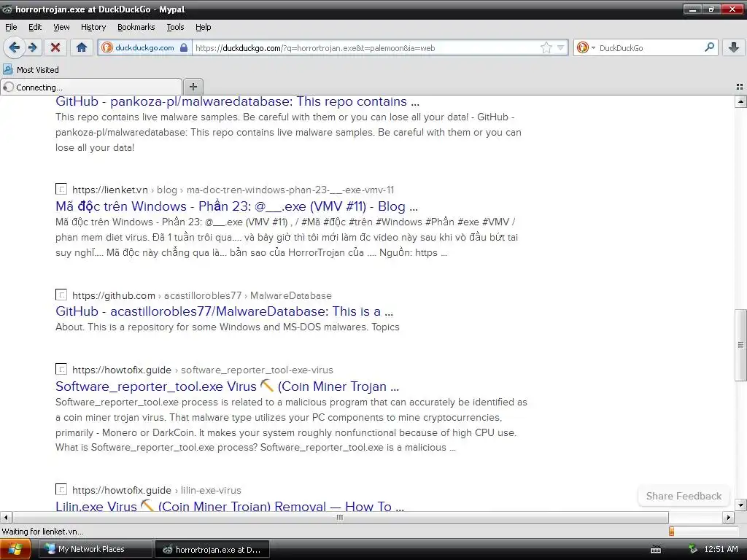Switch to My Network Places taskbar window
This screenshot has width=747, height=560.
pos(94,550)
